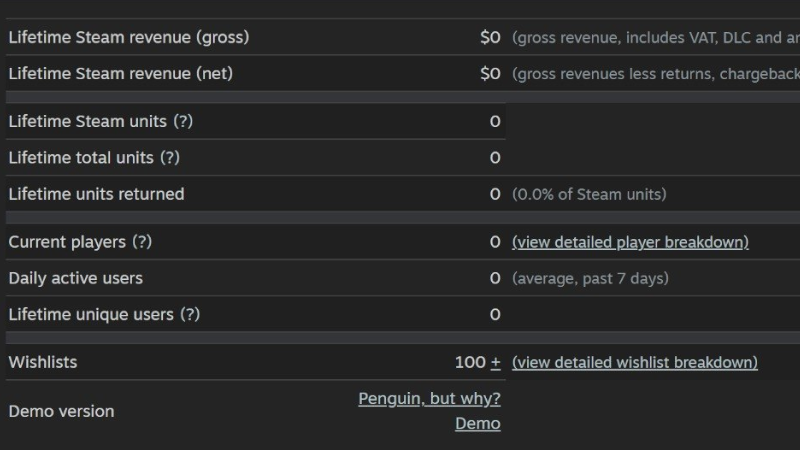
Task: View the detailed wishlist breakdown
Action: pos(635,362)
